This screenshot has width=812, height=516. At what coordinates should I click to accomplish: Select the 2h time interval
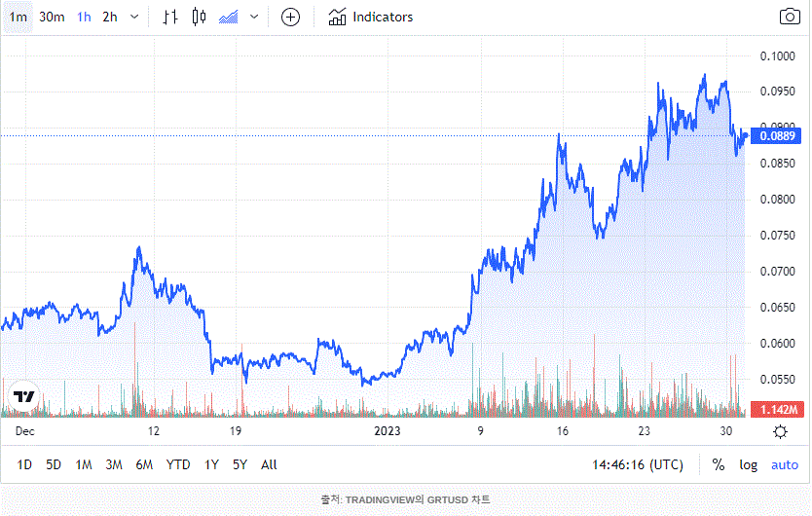[x=110, y=18]
